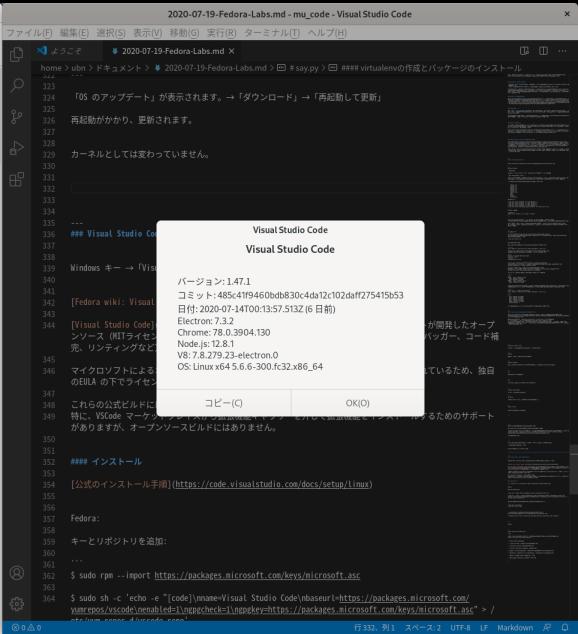This screenshot has width=578, height=634.
Task: Show errors and warnings in status bar
Action: click(26, 628)
